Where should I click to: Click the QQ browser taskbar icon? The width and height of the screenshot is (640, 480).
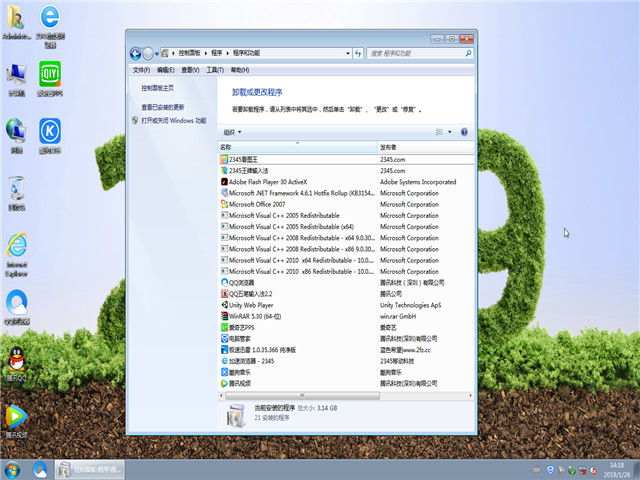click(40, 470)
